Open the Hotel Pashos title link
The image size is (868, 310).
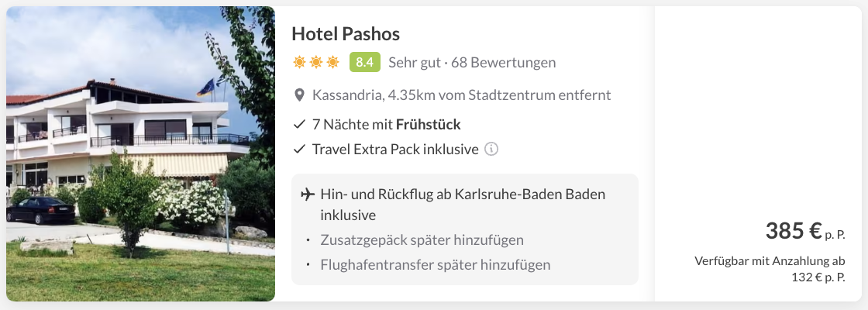(x=346, y=34)
